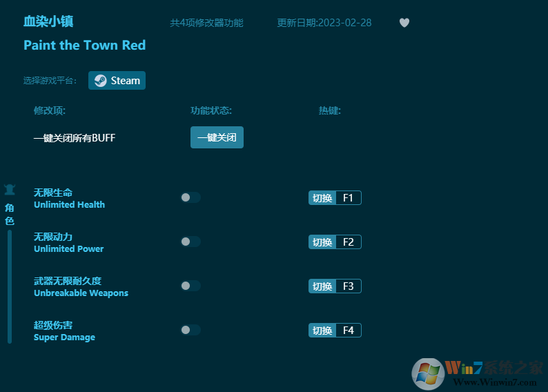
Task: Click the 功能状态 column header
Action: (211, 110)
